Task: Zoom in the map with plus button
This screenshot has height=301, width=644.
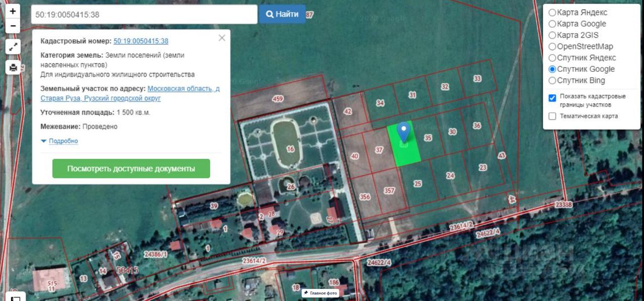Action: coord(13,11)
